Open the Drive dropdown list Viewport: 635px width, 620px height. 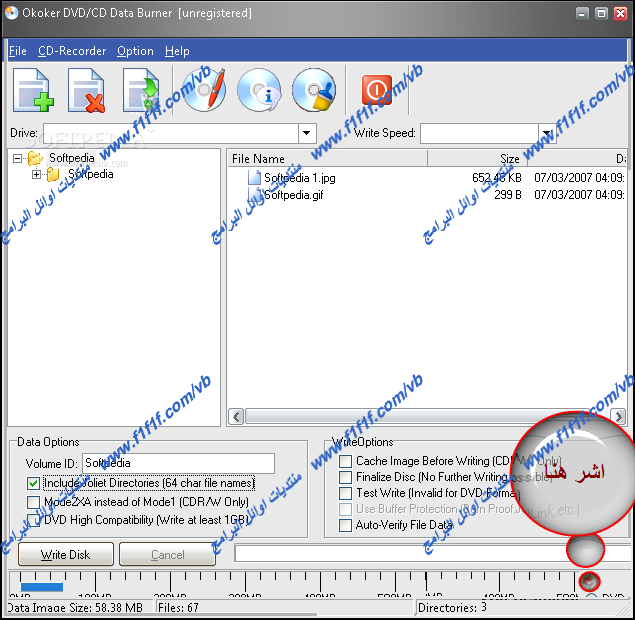(x=306, y=133)
